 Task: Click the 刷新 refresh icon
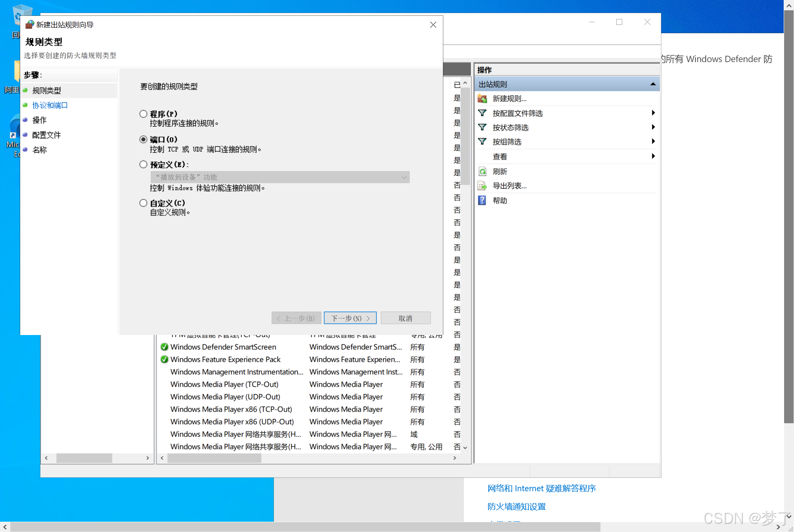click(x=482, y=172)
